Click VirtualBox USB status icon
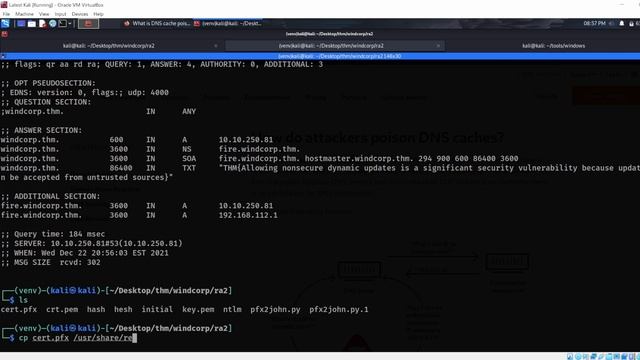The image size is (640, 360). click(x=601, y=356)
